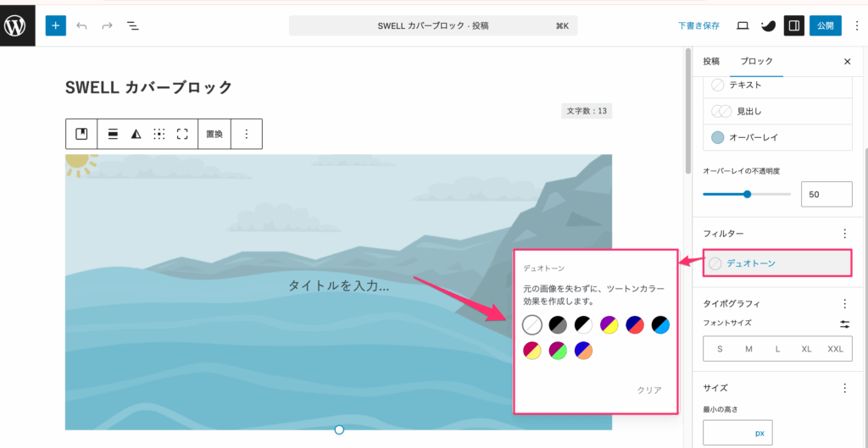Select the XL font size option

805,349
